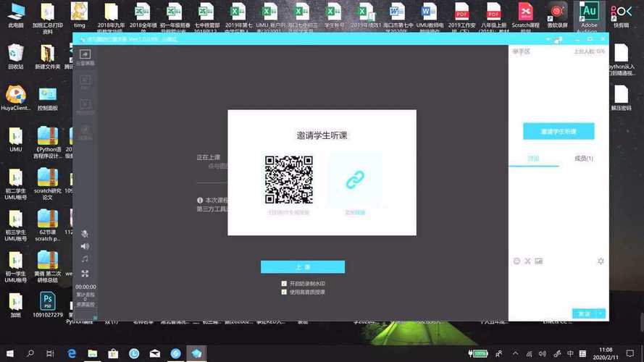Image resolution: width=644 pixels, height=362 pixels.
Task: Show hidden system tray icons chevron
Action: tap(515, 353)
